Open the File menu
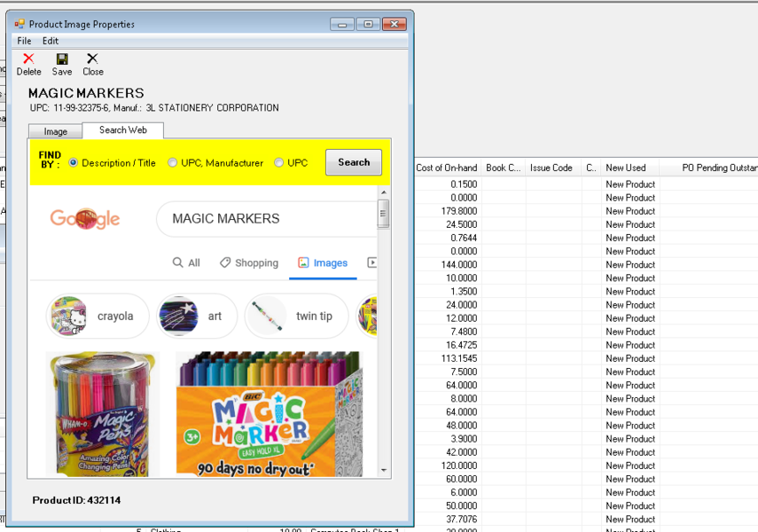This screenshot has height=532, width=758. click(x=24, y=41)
